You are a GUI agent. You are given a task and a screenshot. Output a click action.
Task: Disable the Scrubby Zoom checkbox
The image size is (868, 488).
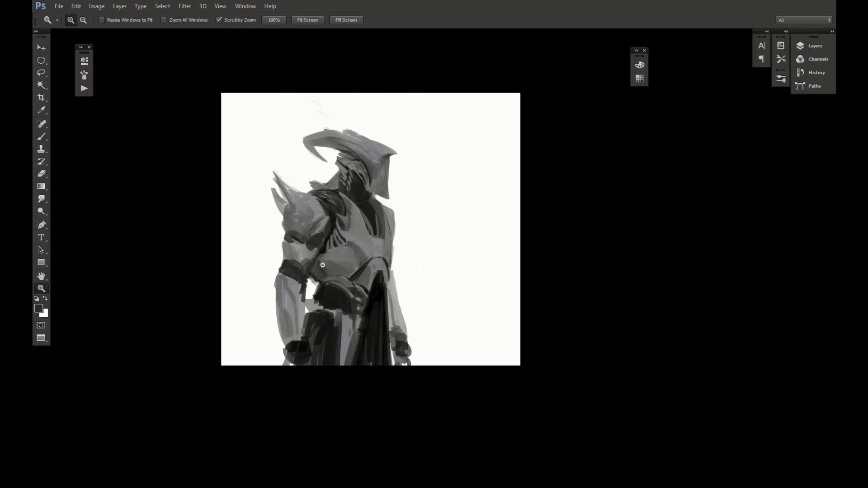point(219,20)
